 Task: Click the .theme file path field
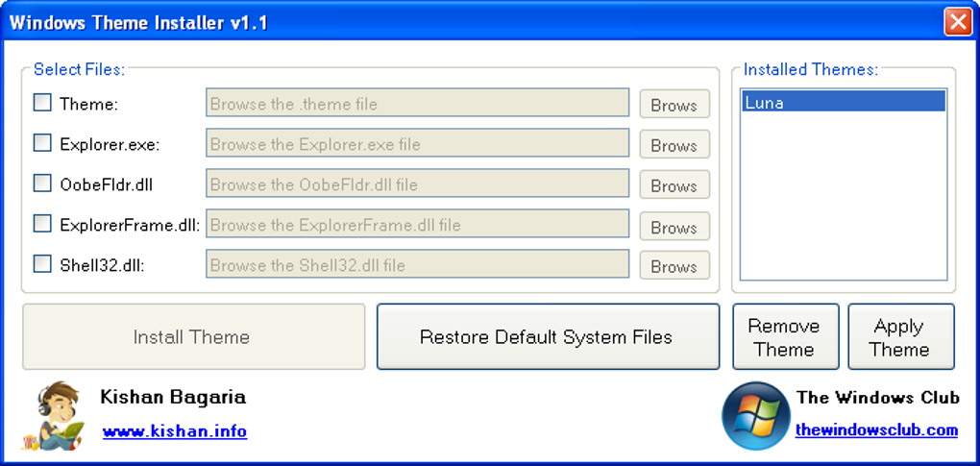pos(417,104)
